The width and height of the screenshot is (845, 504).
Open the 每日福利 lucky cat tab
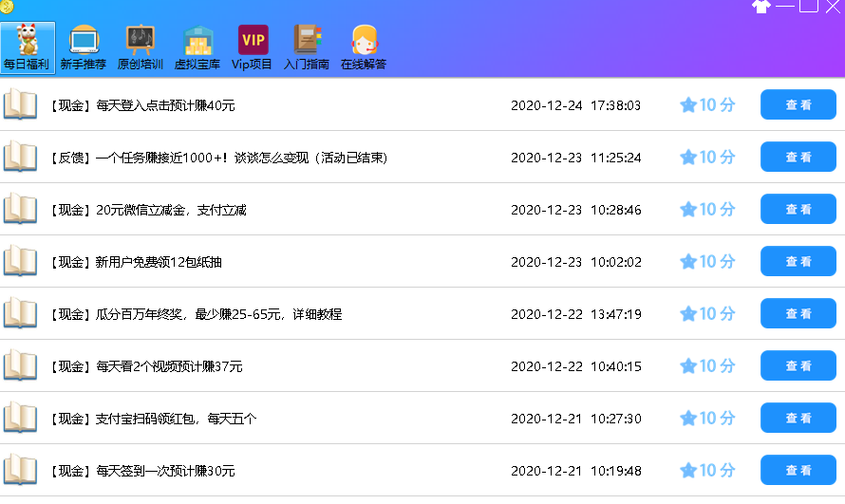pyautogui.click(x=28, y=47)
